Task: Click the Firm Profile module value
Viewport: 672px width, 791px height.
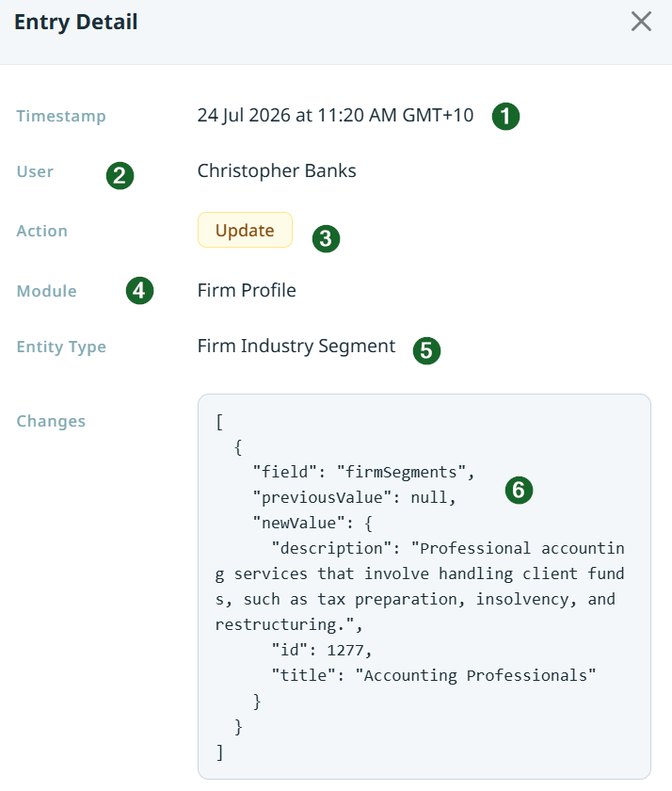Action: pyautogui.click(x=247, y=291)
